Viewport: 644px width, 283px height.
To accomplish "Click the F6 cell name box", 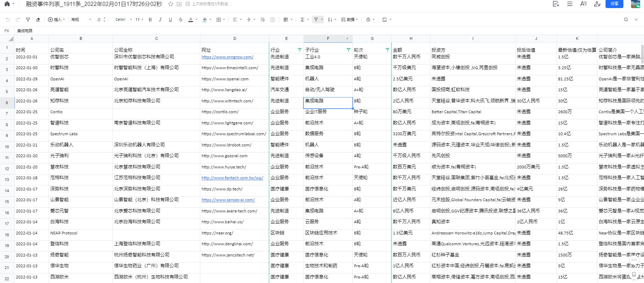I will click(x=7, y=31).
